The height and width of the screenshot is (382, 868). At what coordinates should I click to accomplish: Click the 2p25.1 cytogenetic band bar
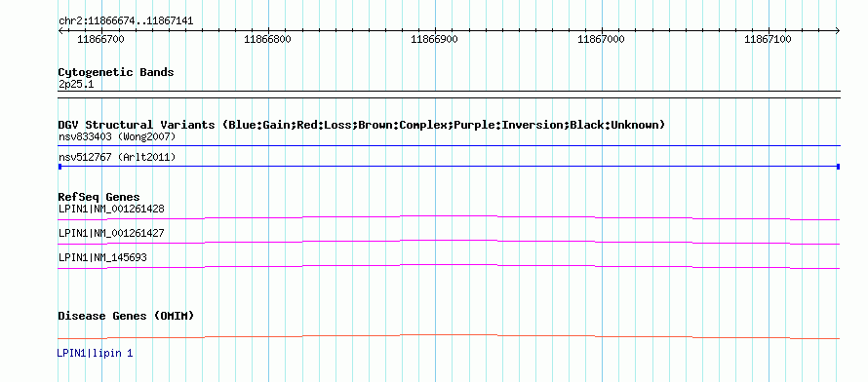[449, 95]
